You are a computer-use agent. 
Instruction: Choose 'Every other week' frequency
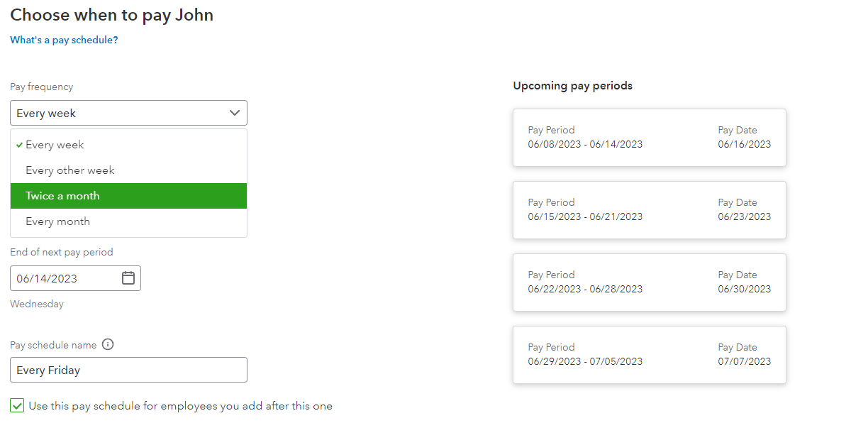69,170
